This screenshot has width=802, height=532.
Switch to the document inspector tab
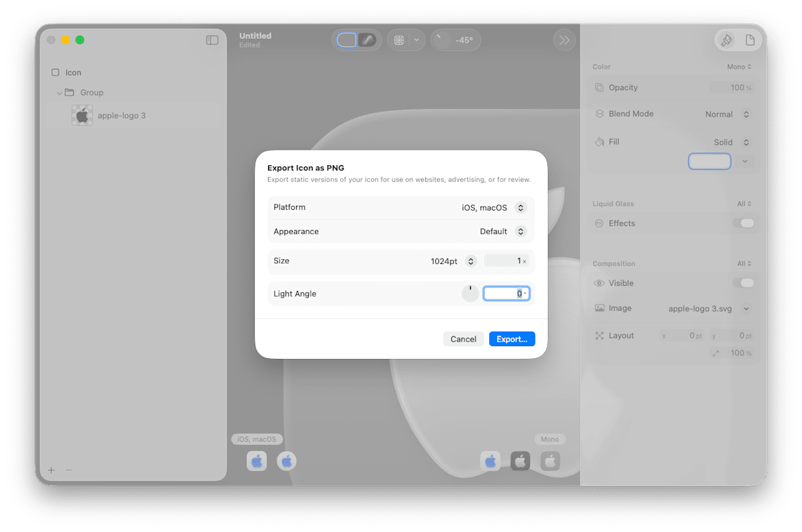[x=750, y=40]
